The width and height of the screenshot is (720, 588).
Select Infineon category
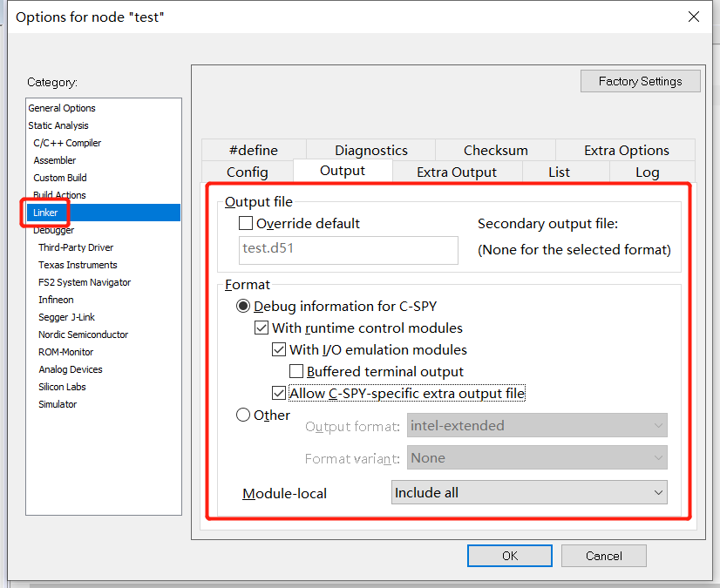[104, 300]
